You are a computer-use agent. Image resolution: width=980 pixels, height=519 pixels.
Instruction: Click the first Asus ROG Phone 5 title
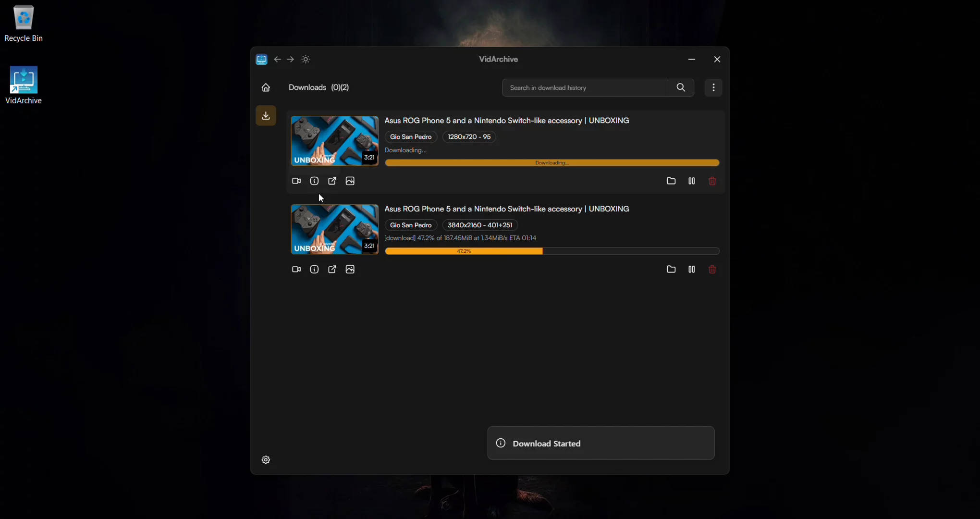(x=507, y=121)
